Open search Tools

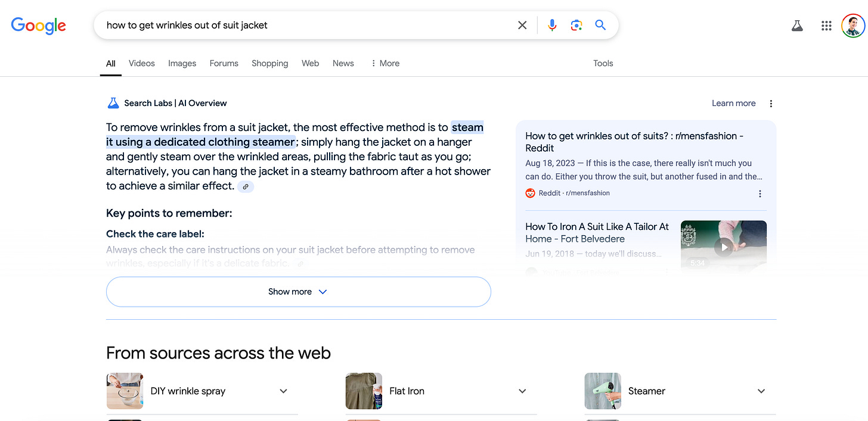click(603, 63)
